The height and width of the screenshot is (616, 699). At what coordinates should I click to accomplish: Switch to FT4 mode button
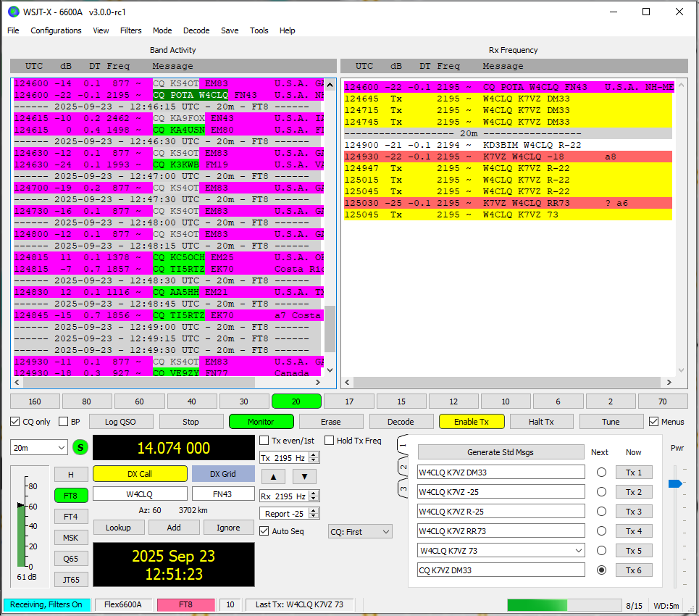(x=70, y=517)
